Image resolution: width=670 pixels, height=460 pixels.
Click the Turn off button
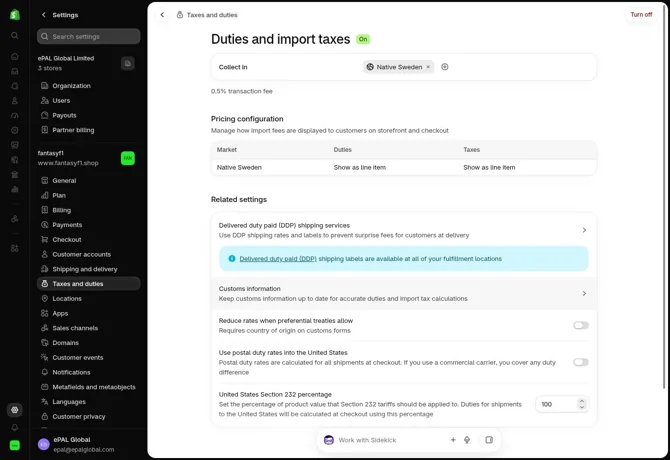(641, 15)
